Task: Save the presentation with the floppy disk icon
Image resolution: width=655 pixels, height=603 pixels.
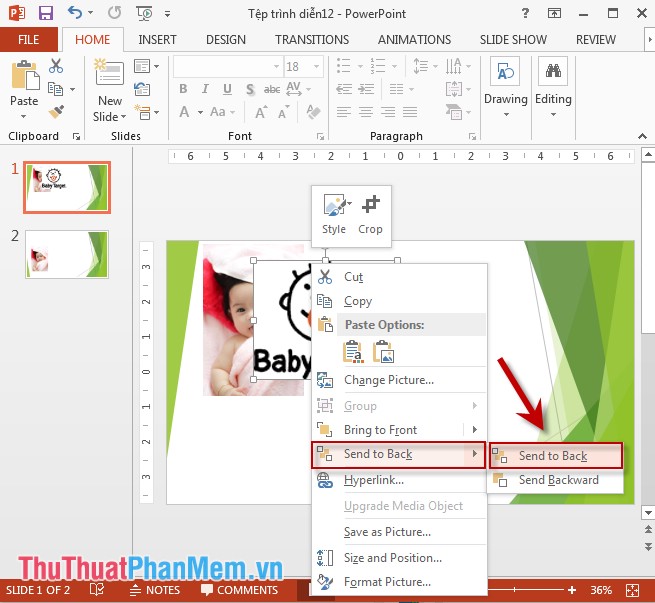Action: point(46,13)
